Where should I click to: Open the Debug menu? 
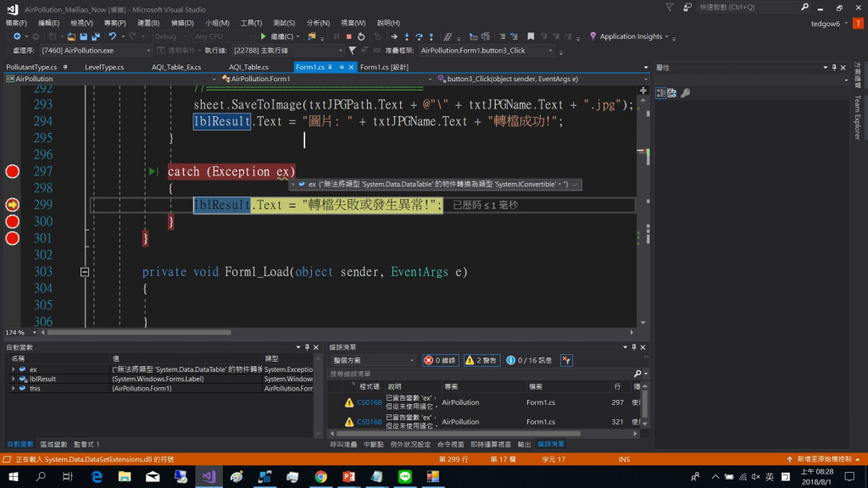click(182, 23)
